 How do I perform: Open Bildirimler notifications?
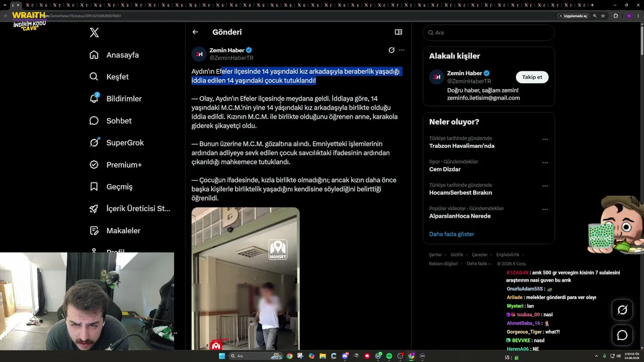[115, 99]
